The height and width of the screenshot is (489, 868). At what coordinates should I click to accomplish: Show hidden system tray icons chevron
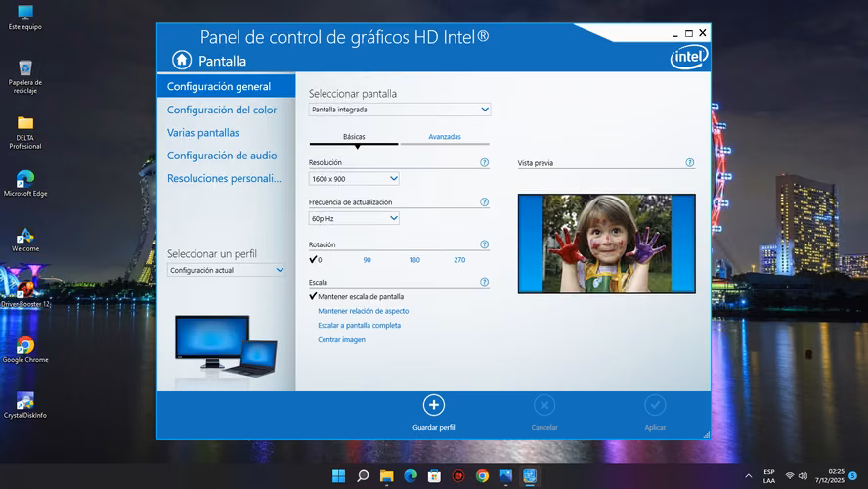[749, 475]
